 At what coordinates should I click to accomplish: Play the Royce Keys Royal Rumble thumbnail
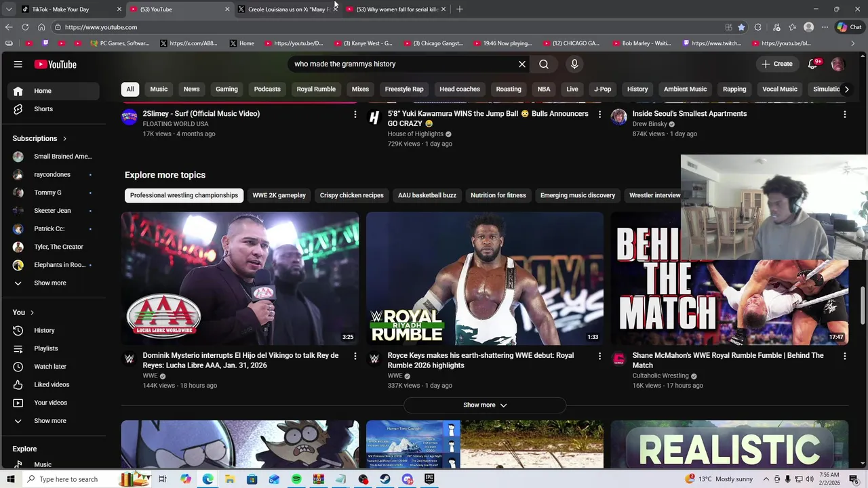click(485, 279)
